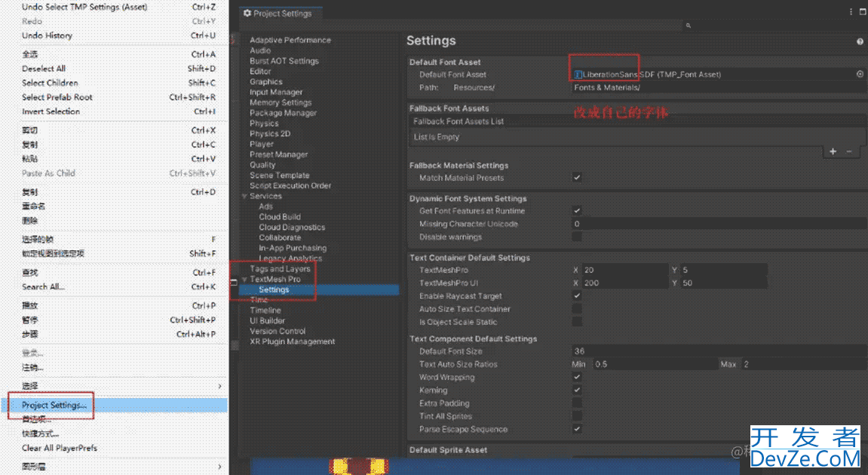Enable Disable warnings checkbox
The image size is (868, 475).
[577, 237]
